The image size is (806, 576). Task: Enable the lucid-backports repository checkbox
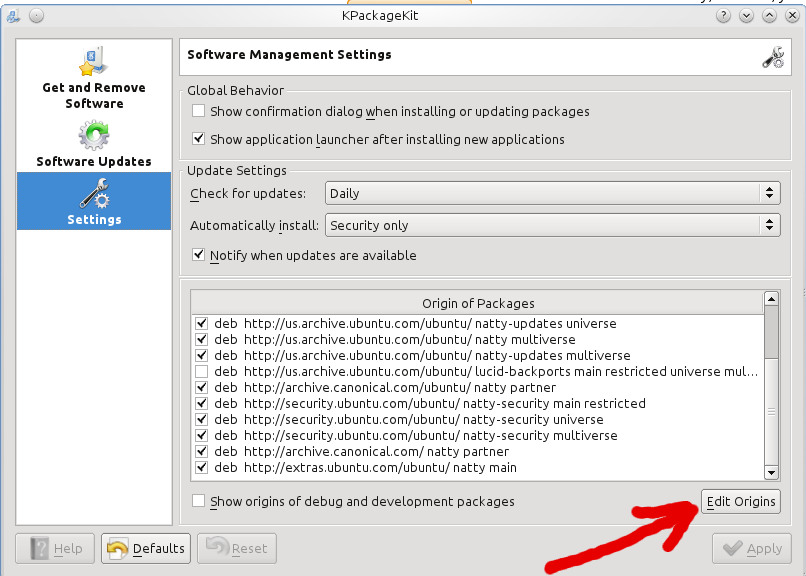(x=202, y=372)
